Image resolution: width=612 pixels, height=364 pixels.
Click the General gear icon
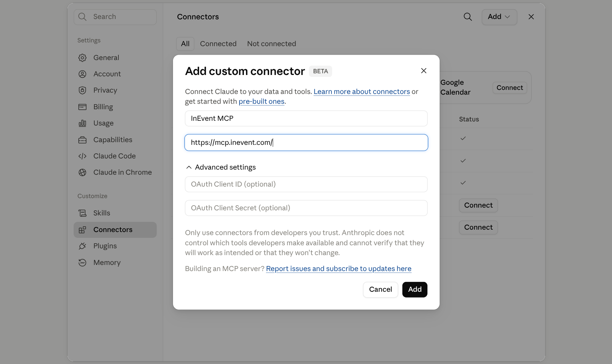click(82, 58)
